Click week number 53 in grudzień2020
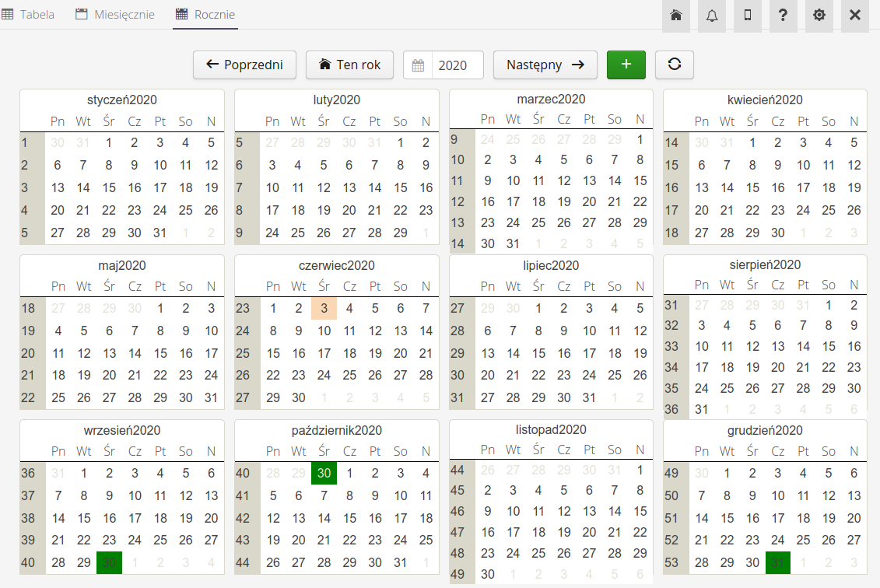The image size is (880, 588). tap(671, 562)
